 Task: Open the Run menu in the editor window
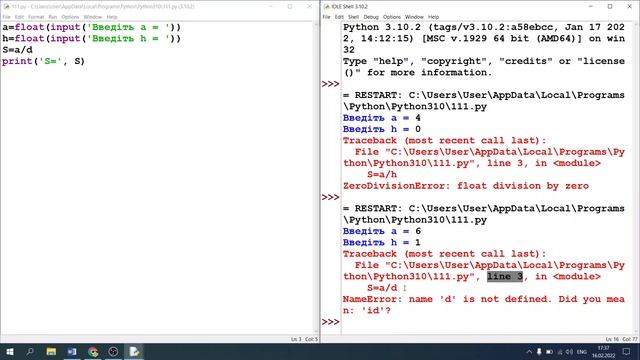(53, 17)
